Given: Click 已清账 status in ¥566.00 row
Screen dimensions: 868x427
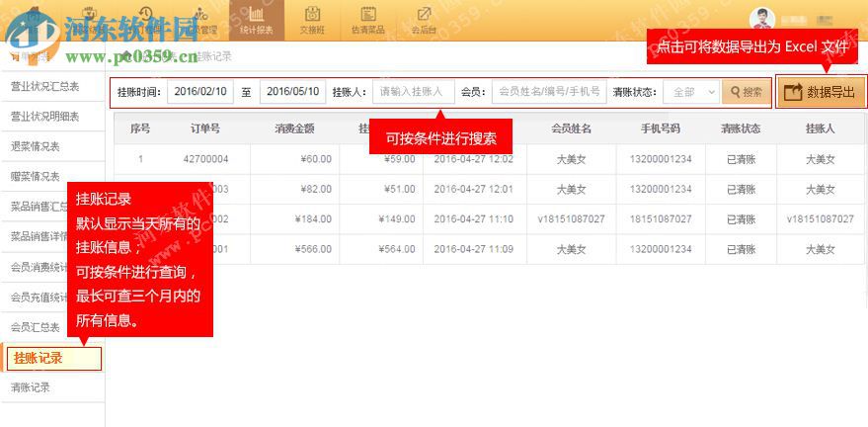Looking at the screenshot, I should click(741, 249).
